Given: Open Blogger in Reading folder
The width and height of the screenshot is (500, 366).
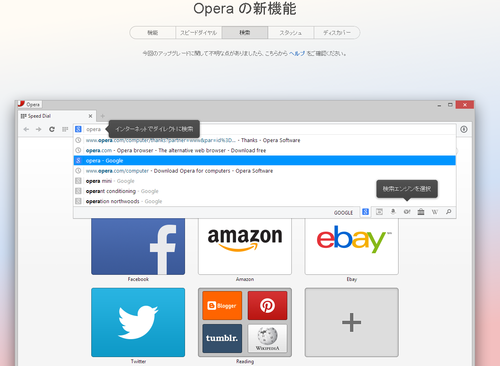Looking at the screenshot, I should click(222, 306).
